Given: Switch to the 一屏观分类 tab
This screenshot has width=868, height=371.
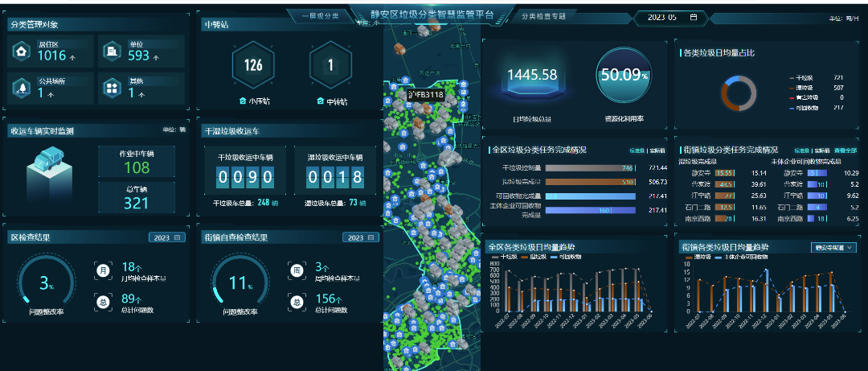Looking at the screenshot, I should click(x=321, y=17).
